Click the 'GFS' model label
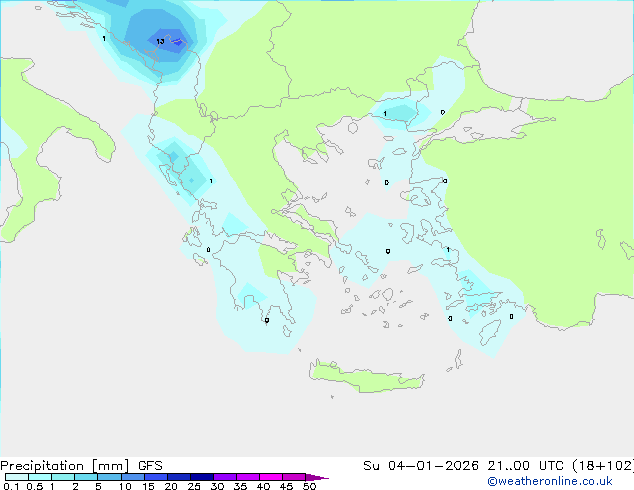This screenshot has width=634, height=490. click(150, 466)
